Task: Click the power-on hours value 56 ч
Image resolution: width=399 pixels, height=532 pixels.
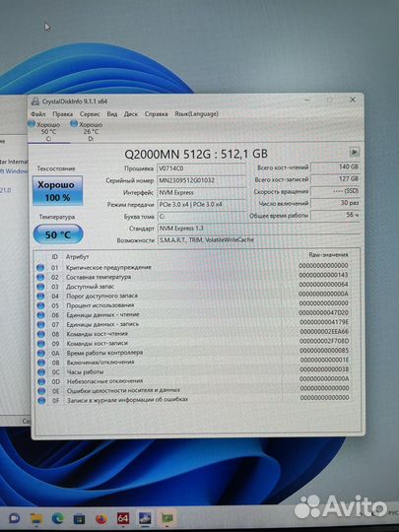Action: pyautogui.click(x=335, y=215)
